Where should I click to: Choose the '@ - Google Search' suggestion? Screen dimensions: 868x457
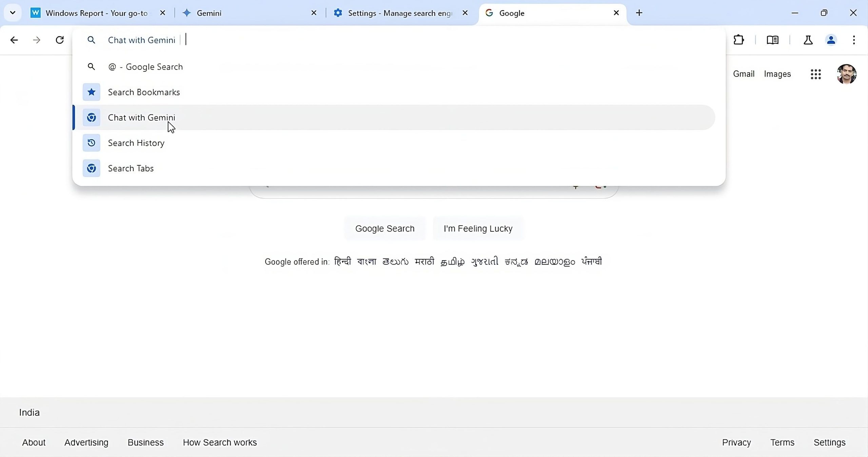pyautogui.click(x=394, y=67)
